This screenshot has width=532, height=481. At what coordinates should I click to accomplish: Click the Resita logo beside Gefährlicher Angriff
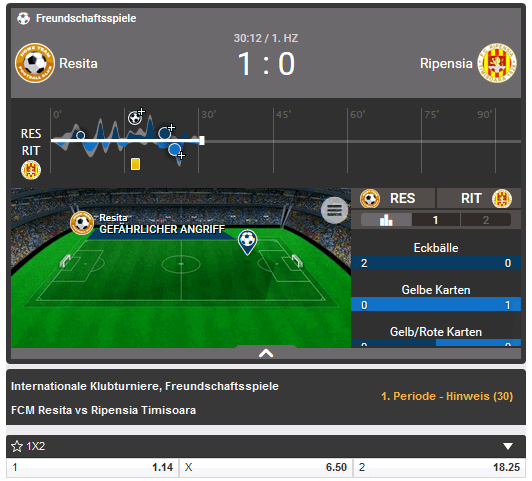click(x=82, y=223)
